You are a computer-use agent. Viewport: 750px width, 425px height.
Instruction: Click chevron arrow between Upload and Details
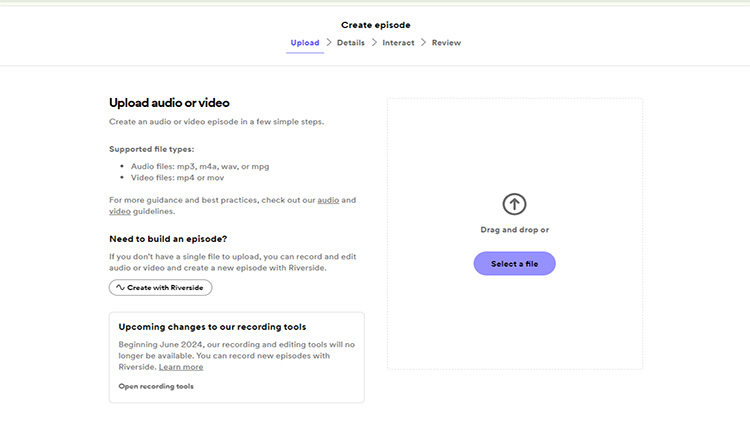[329, 43]
